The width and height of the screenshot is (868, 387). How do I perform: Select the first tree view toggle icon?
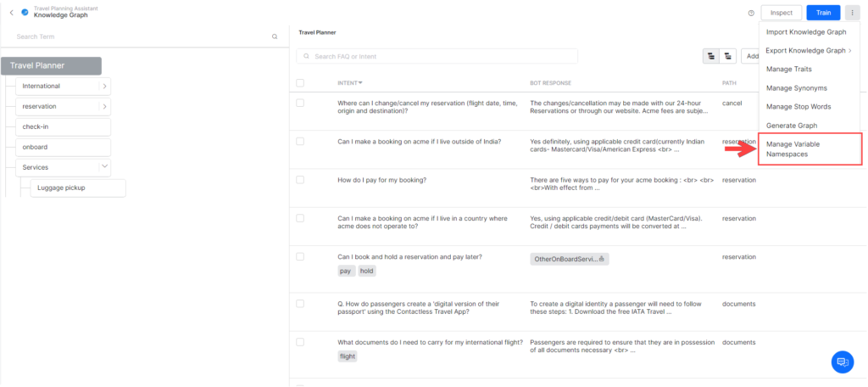(x=710, y=56)
